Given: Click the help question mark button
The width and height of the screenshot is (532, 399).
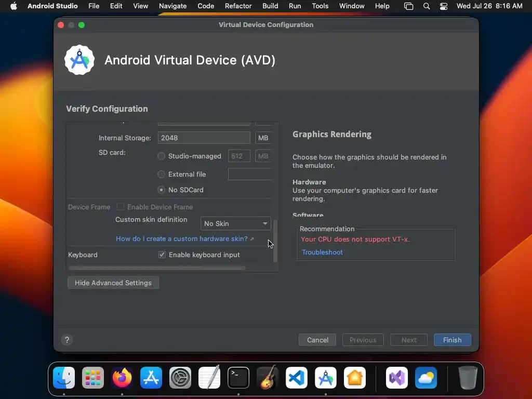Looking at the screenshot, I should (67, 340).
